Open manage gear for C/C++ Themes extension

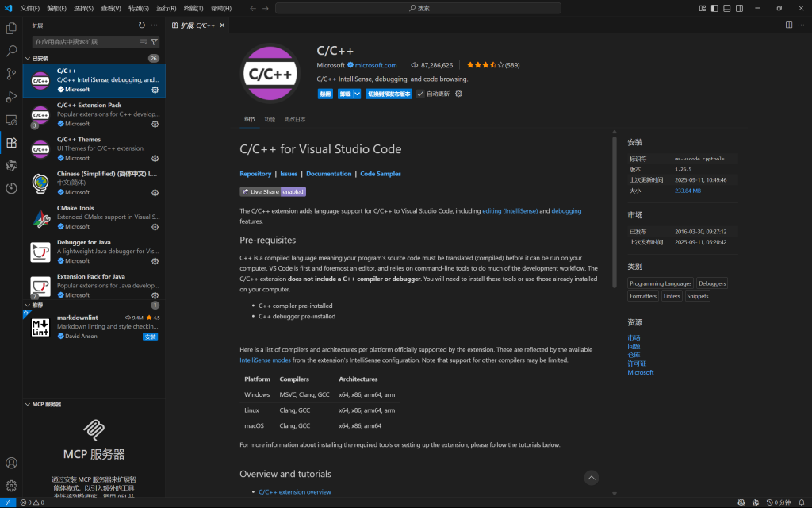coord(155,158)
